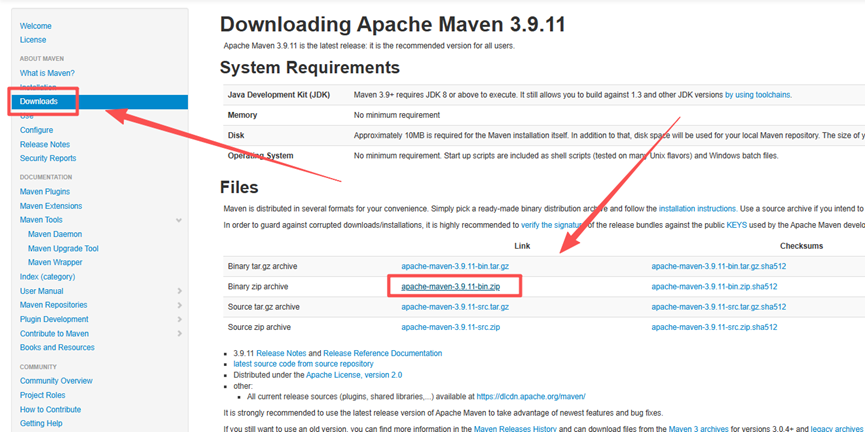This screenshot has width=865, height=432.
Task: Click the 'Memory' requirement cell
Action: (243, 115)
